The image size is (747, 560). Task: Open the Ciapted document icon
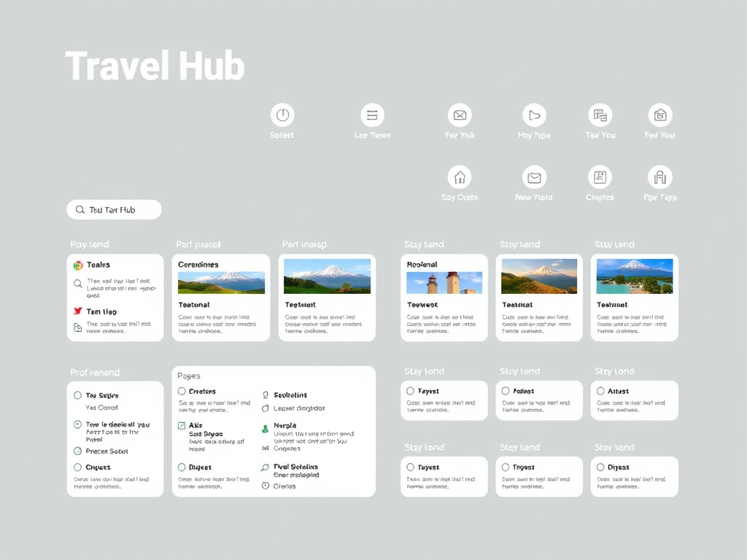(600, 177)
